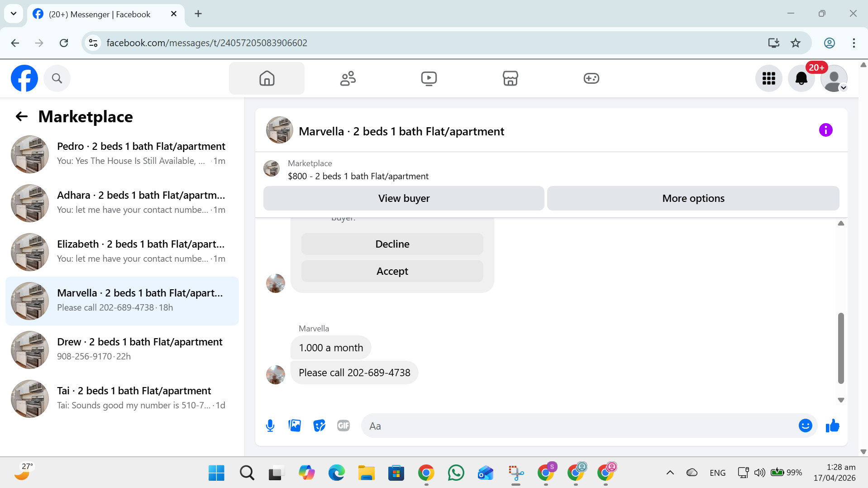Choose a GIF

[343, 426]
